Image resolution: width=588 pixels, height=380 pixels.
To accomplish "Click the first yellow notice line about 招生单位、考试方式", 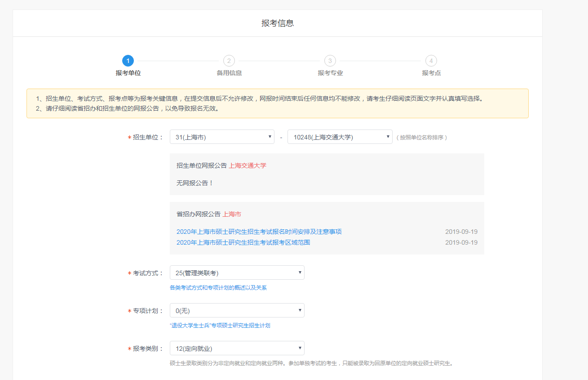I will point(261,98).
